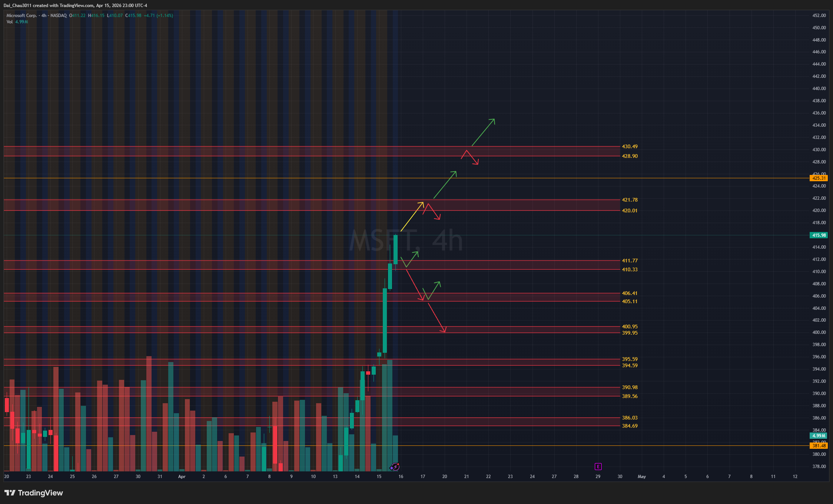
Task: Click the topmost green projection arrow
Action: 483,132
